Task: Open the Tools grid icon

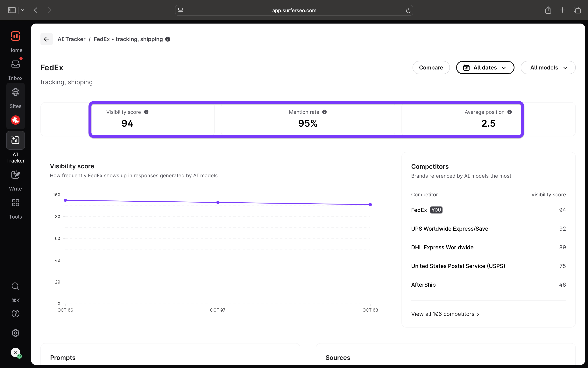Action: click(x=15, y=203)
